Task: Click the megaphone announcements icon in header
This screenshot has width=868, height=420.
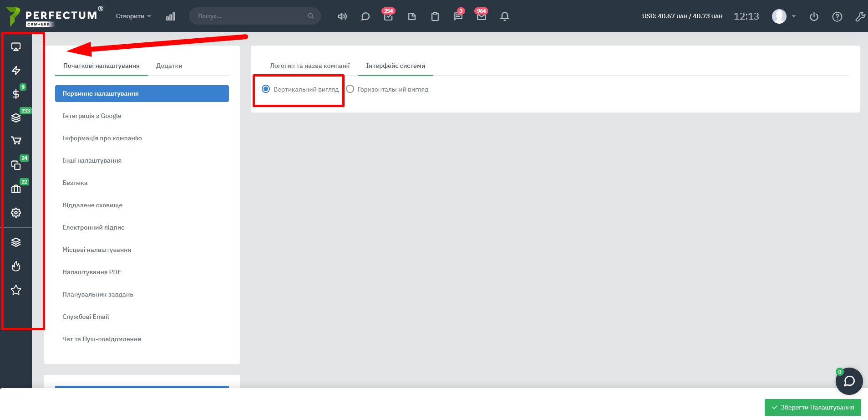Action: [x=342, y=16]
